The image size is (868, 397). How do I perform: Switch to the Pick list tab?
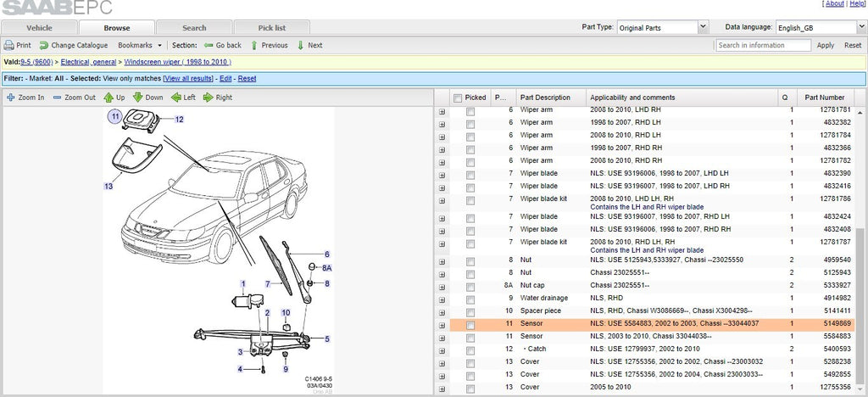point(272,28)
